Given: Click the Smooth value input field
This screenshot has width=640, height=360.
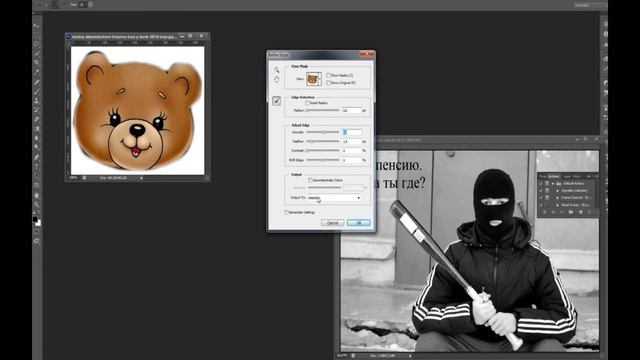Looking at the screenshot, I should pyautogui.click(x=352, y=132).
